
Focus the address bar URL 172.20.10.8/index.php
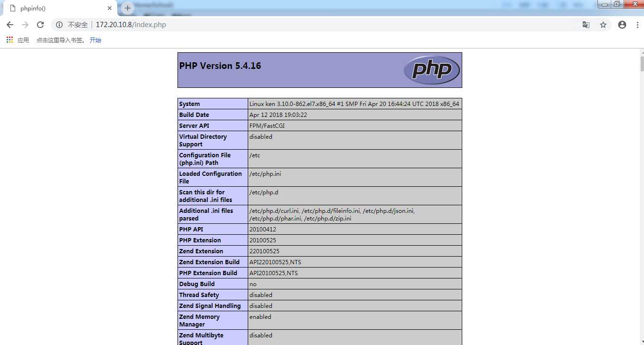click(x=131, y=25)
